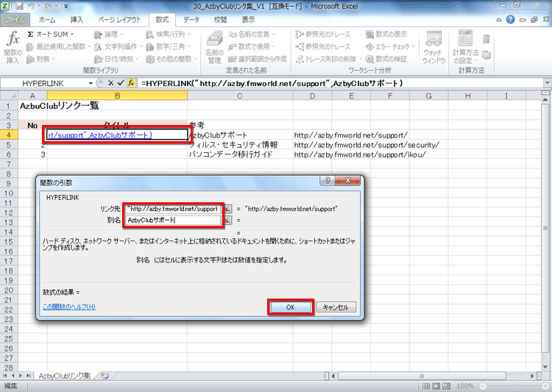
Task: Switch to the 校閲 tab
Action: pos(220,20)
